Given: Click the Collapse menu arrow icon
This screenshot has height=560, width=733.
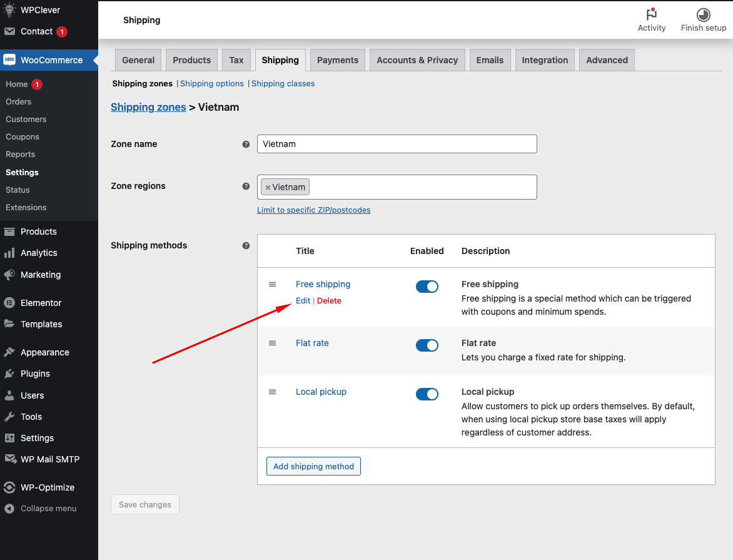Looking at the screenshot, I should pyautogui.click(x=9, y=509).
